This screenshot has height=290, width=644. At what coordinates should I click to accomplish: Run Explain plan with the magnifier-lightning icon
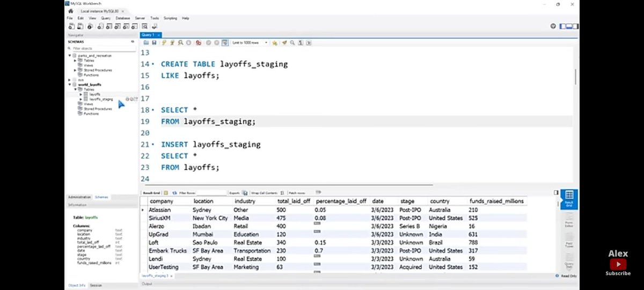181,42
